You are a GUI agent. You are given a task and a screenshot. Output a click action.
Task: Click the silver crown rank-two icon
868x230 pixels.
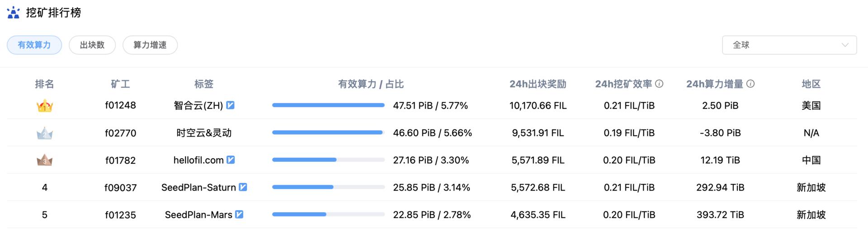pos(45,134)
